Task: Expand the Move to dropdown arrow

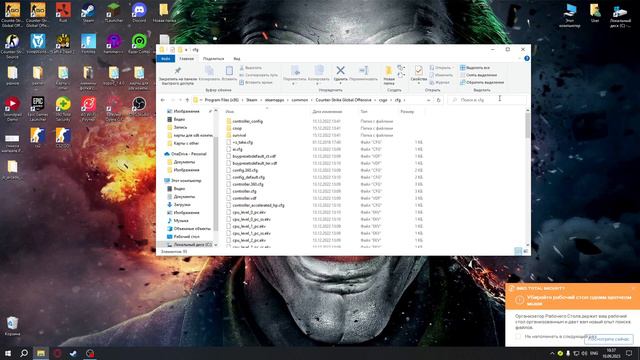Action: coord(293,84)
